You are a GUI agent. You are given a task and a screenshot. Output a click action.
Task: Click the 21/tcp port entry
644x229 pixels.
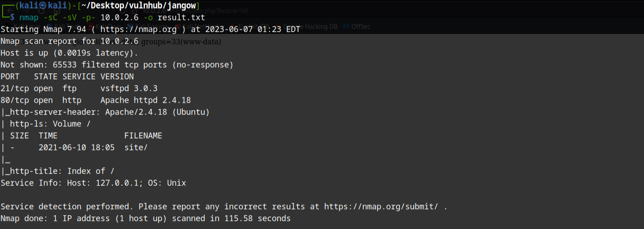point(14,88)
